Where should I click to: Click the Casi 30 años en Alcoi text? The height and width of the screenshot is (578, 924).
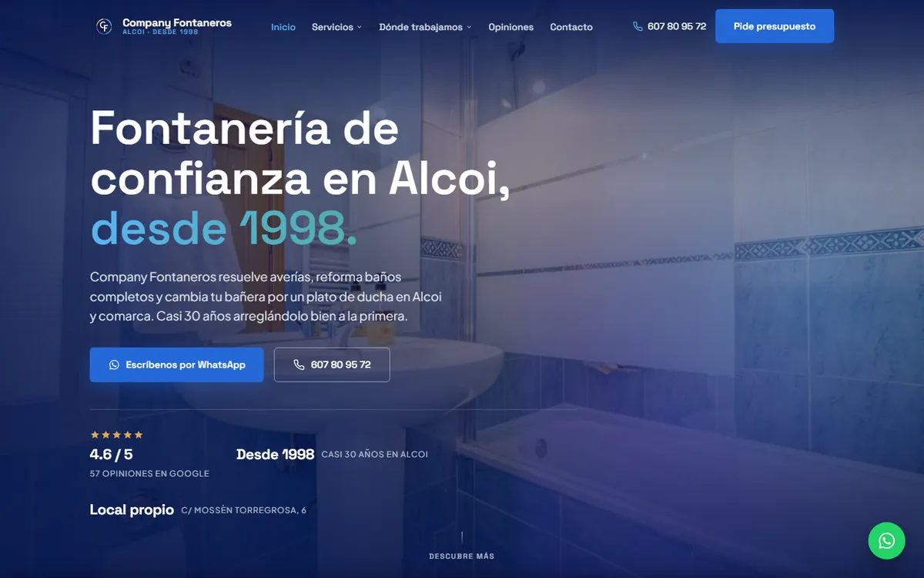point(374,455)
